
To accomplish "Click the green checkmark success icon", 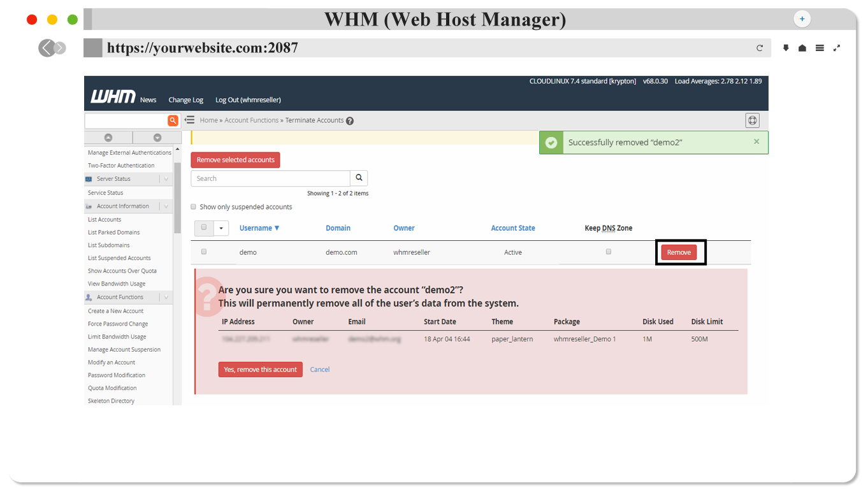I will pos(551,143).
